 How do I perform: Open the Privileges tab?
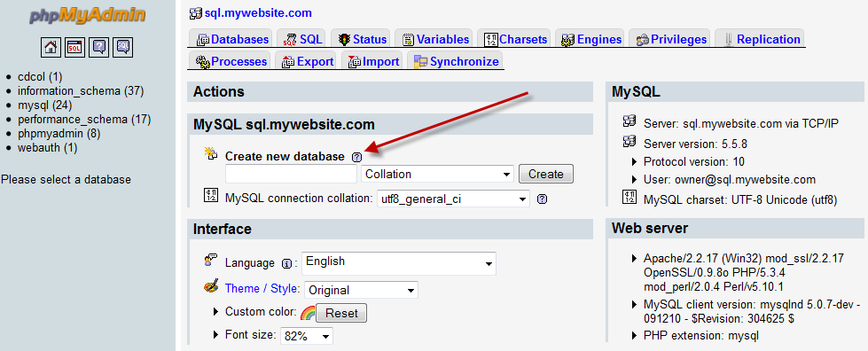[669, 39]
